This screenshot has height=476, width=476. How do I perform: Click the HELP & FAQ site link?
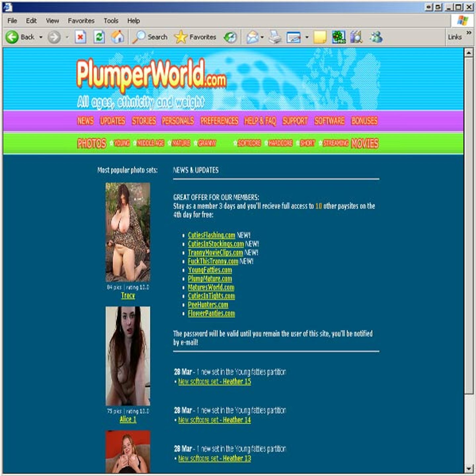[260, 121]
